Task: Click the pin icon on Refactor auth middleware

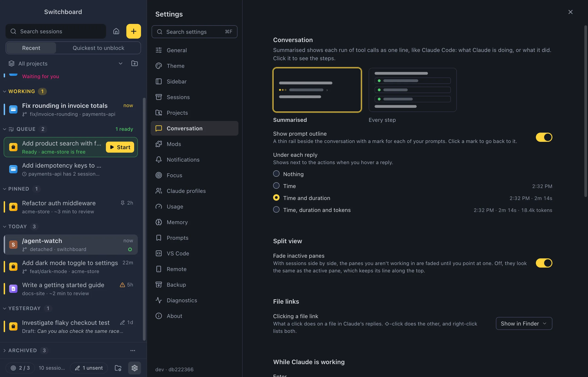Action: point(123,203)
